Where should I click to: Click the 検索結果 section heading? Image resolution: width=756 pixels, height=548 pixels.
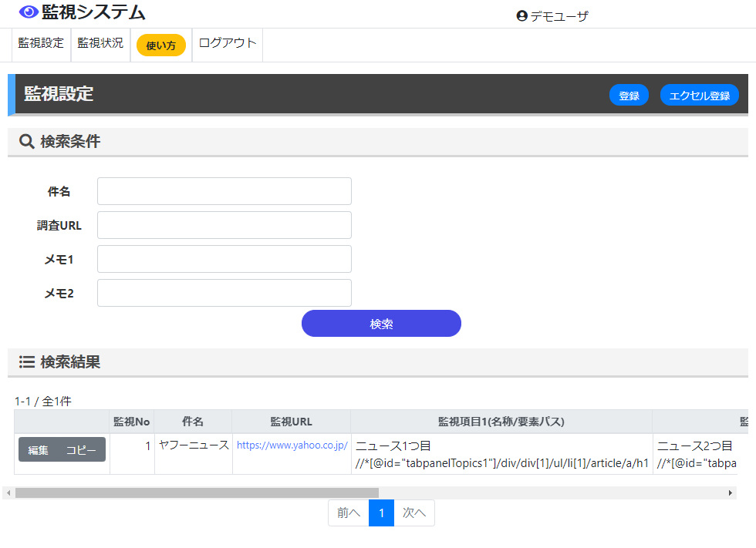tap(70, 361)
